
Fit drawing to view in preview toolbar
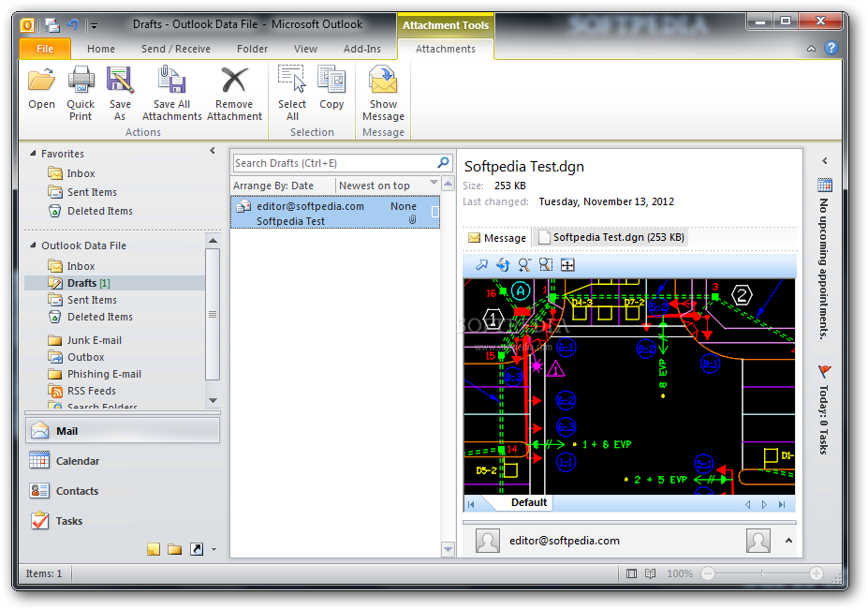point(567,265)
